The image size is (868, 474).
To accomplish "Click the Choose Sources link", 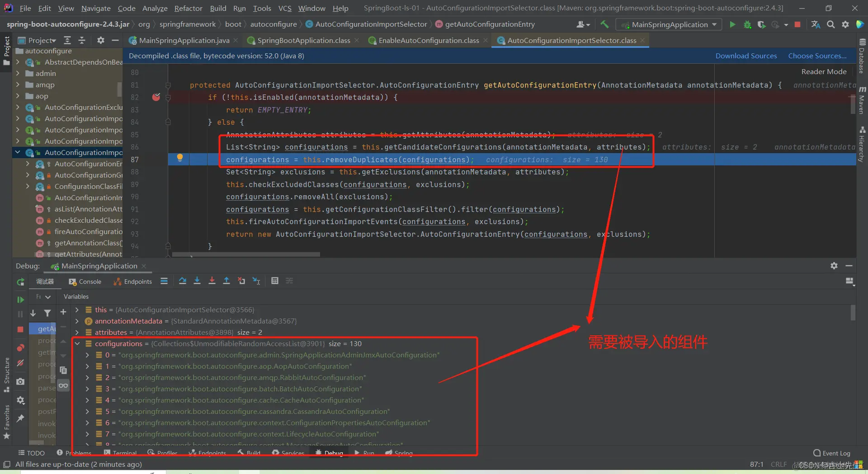I will click(817, 56).
